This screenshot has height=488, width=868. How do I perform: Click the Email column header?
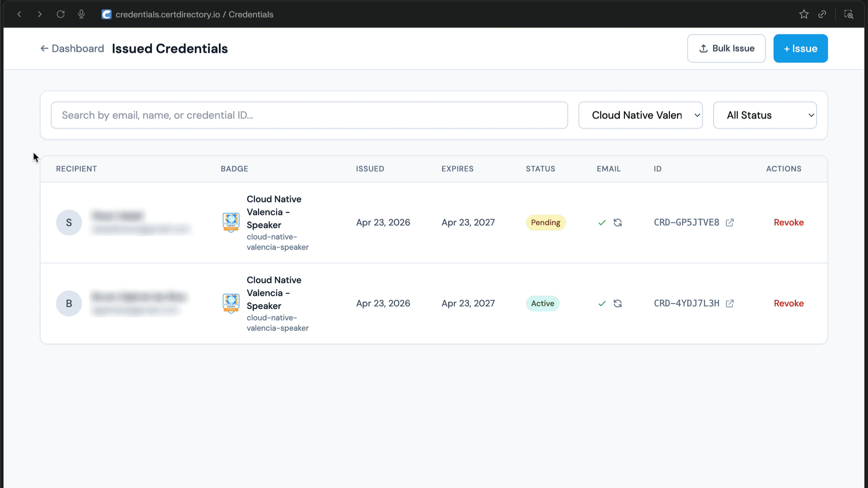(x=609, y=169)
